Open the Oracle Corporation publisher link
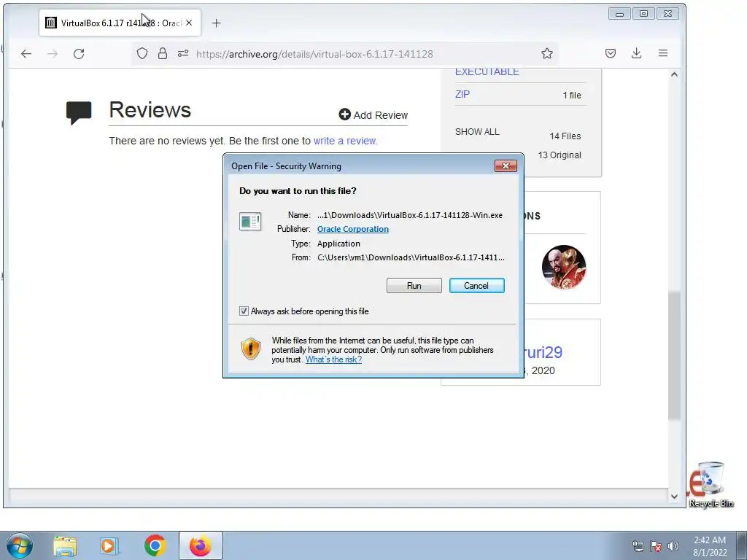747x560 pixels. coord(353,229)
